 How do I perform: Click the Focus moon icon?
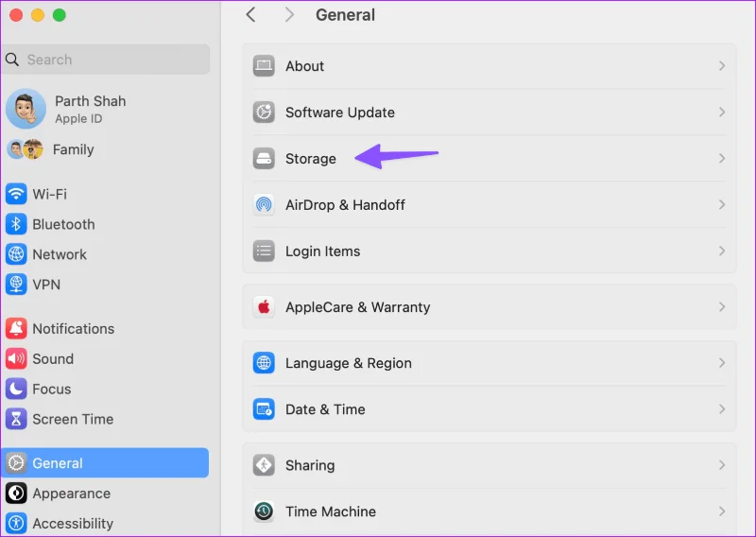[16, 389]
